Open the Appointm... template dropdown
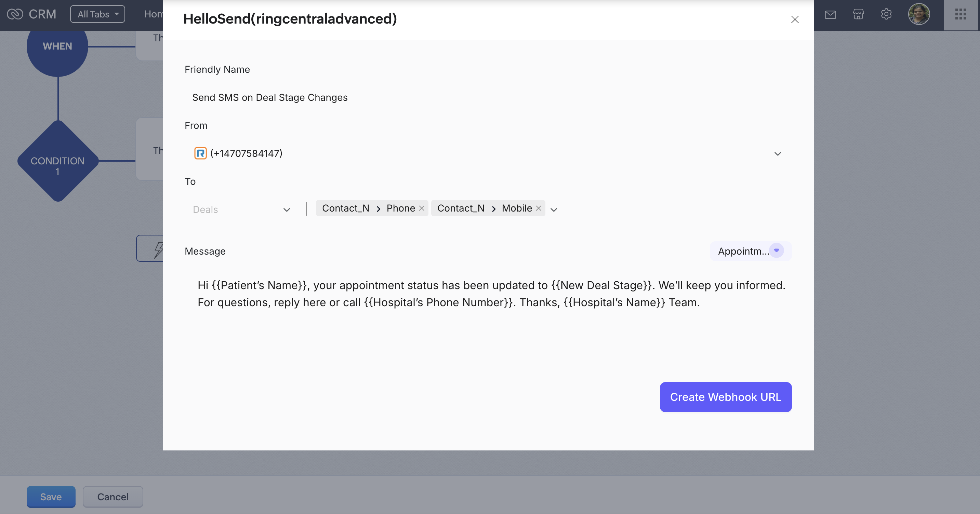Viewport: 980px width, 514px height. (x=751, y=251)
